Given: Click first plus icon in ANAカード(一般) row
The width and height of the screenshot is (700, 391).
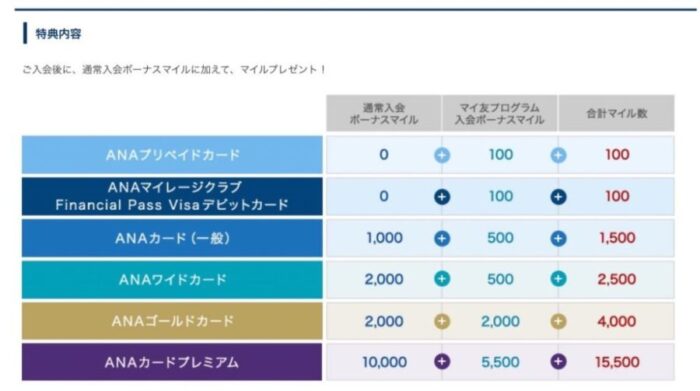Looking at the screenshot, I should 442,238.
